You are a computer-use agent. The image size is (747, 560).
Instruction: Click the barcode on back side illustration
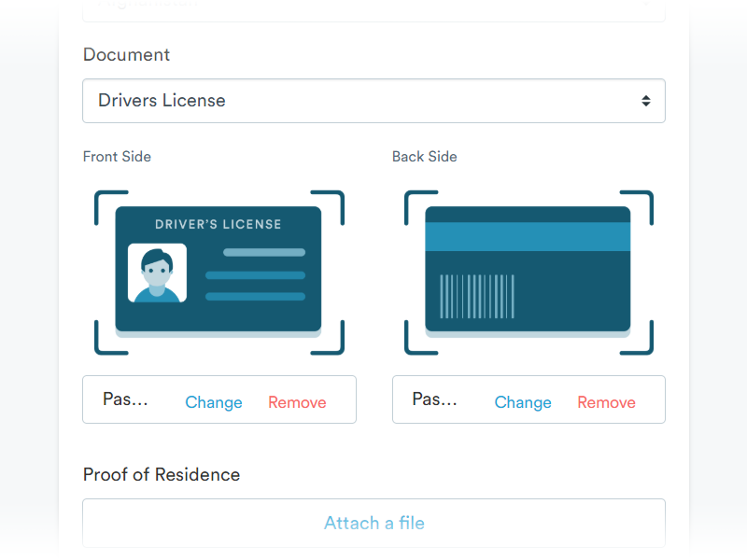click(x=477, y=296)
